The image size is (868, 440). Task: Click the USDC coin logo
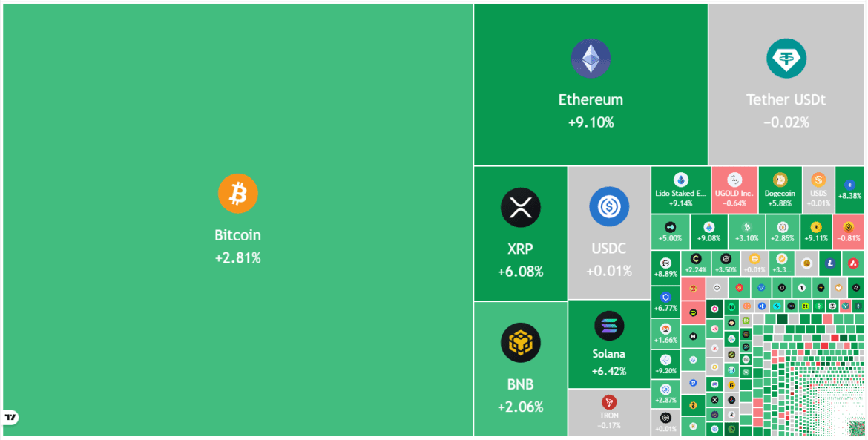point(609,206)
